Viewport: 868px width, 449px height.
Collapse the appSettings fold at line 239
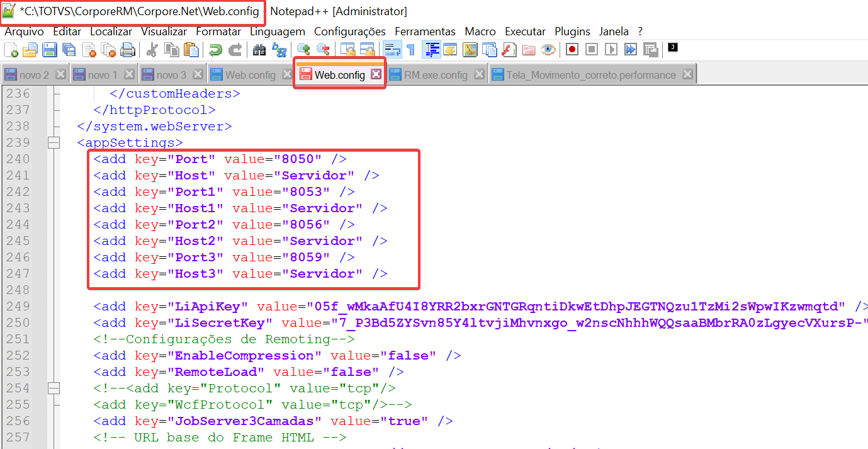coord(54,143)
